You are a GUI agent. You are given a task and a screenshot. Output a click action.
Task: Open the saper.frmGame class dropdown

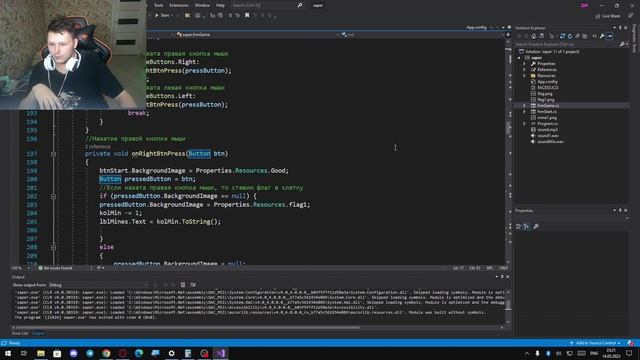257,35
